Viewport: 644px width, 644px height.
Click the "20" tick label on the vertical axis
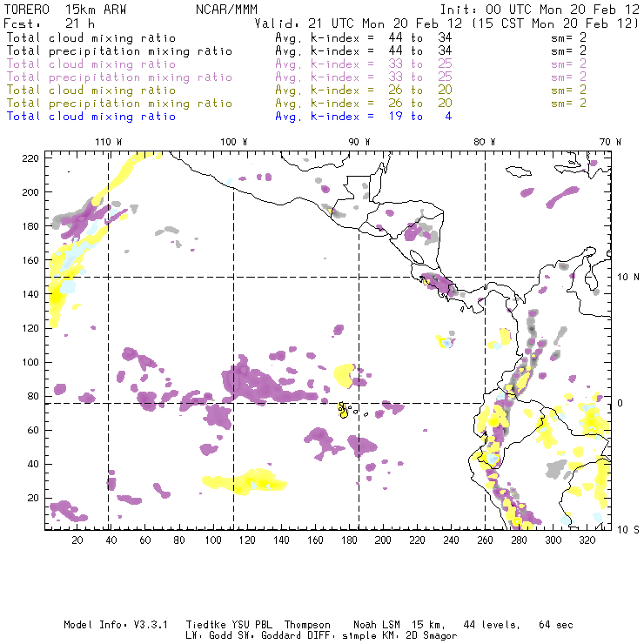point(33,498)
